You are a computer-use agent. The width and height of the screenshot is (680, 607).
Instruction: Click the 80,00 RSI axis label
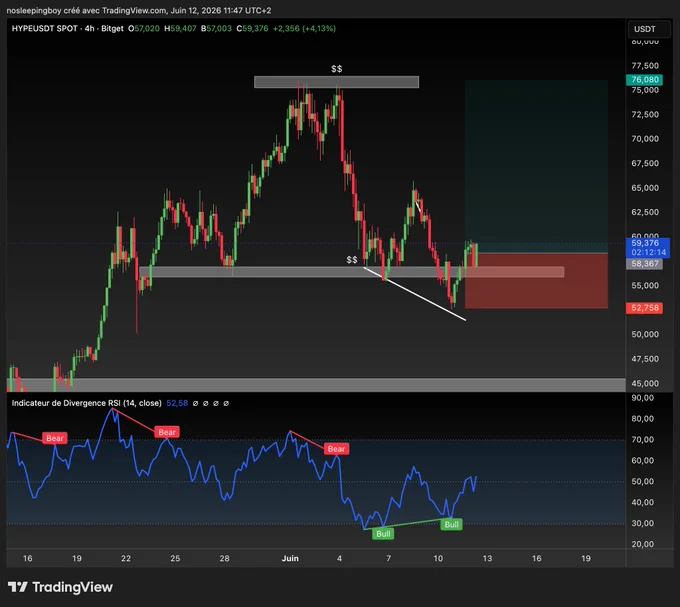pyautogui.click(x=642, y=419)
